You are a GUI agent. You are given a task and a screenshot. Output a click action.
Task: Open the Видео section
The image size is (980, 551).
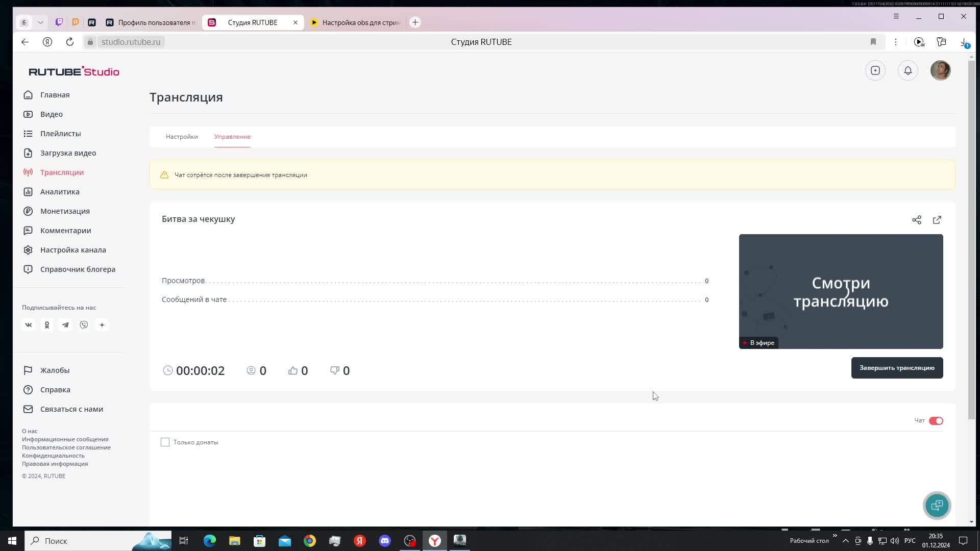(51, 114)
